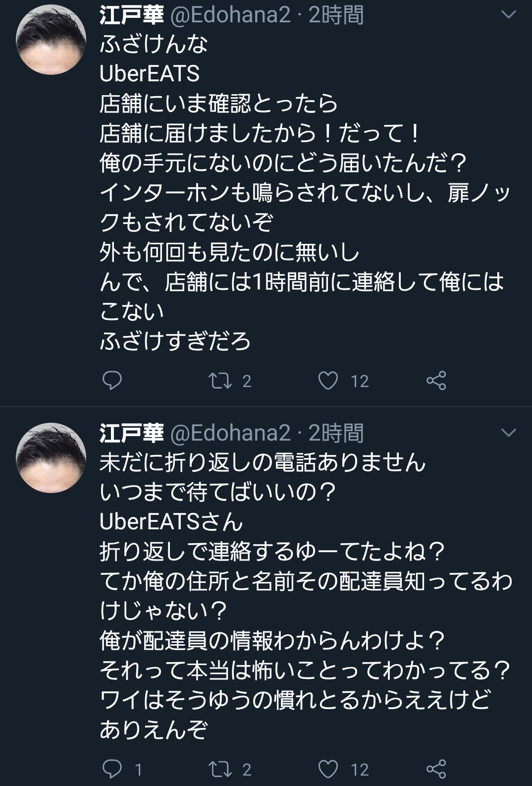Tap 江戸華's profile picture on second tweet

pyautogui.click(x=51, y=458)
